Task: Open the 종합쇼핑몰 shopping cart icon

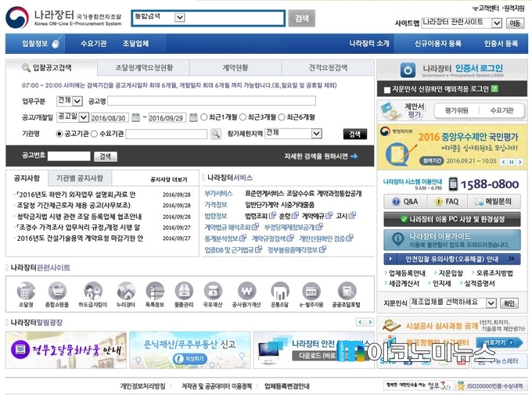Action: (57, 291)
